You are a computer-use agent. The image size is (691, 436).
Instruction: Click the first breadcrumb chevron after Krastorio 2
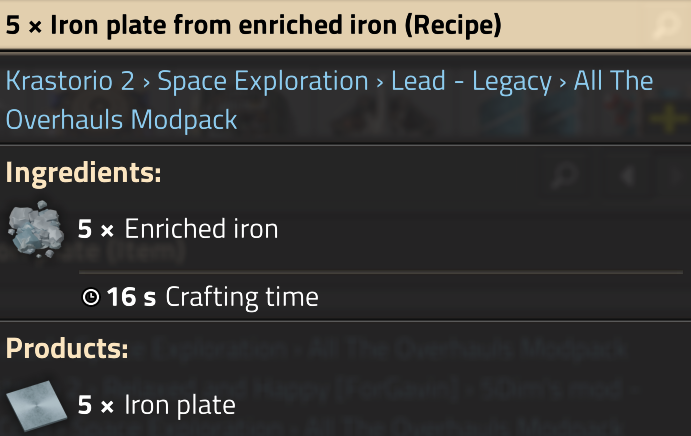[146, 82]
